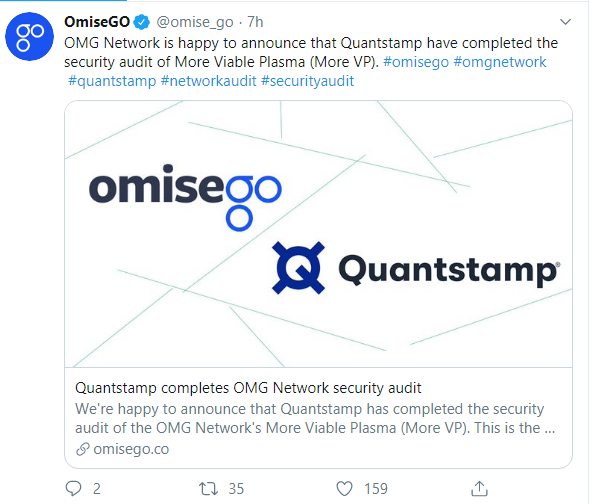590x504 pixels.
Task: Open the Quantstamp completes OMG Network headline
Action: click(248, 388)
